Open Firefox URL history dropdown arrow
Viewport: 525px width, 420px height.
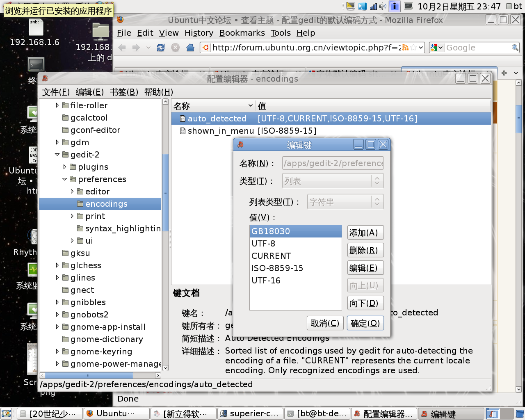421,48
